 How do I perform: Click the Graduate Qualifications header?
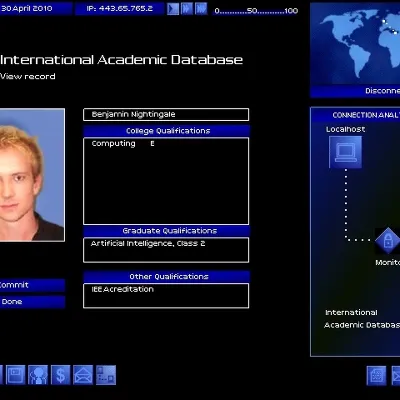point(166,231)
